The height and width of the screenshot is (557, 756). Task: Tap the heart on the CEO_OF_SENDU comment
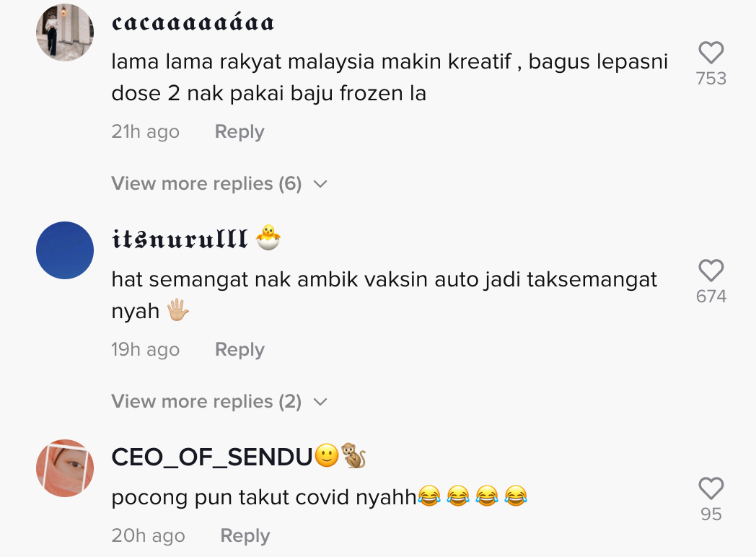coord(711,488)
